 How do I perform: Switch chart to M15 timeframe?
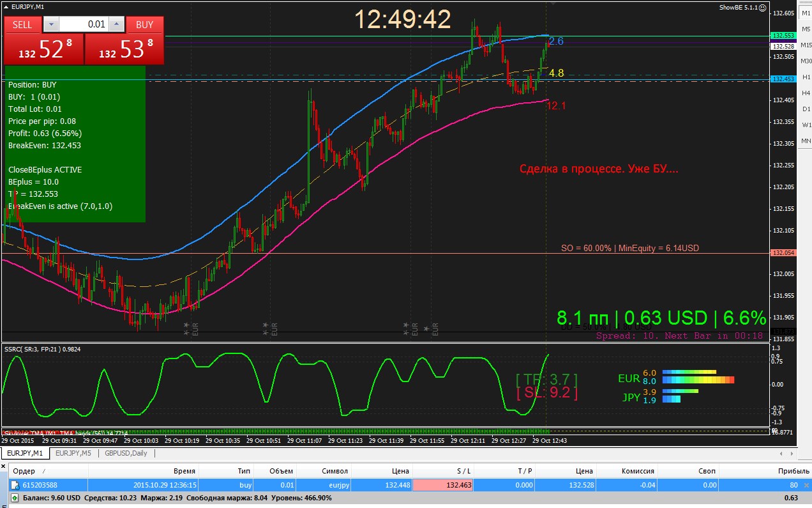point(806,45)
